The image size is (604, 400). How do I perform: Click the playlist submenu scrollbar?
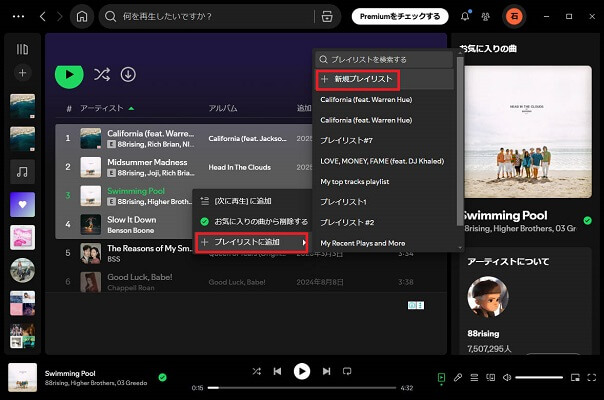[460, 141]
